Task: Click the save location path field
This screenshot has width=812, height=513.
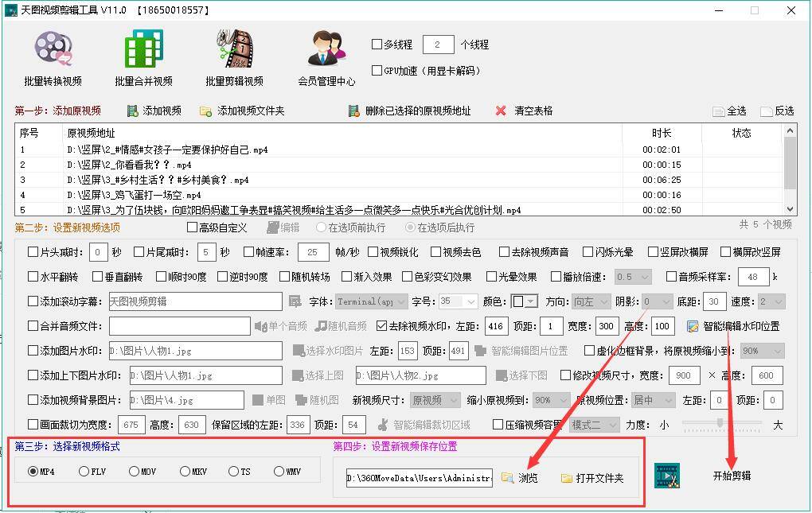Action: coord(419,478)
